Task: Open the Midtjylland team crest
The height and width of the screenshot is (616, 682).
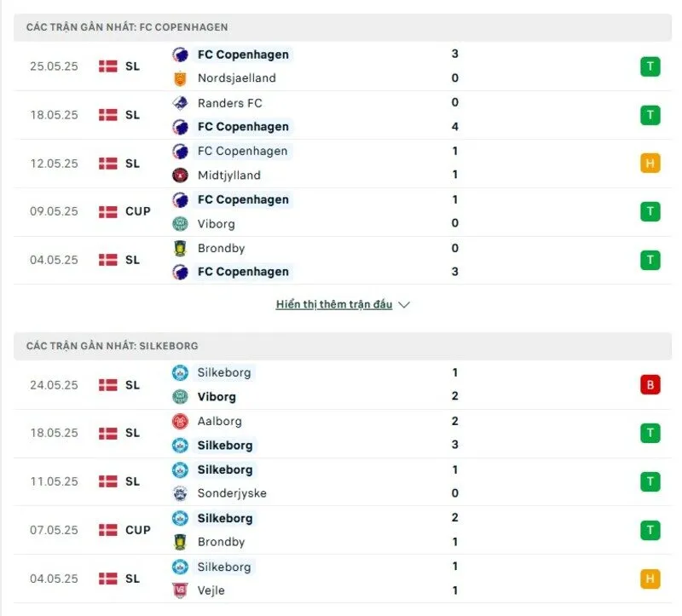Action: 180,175
